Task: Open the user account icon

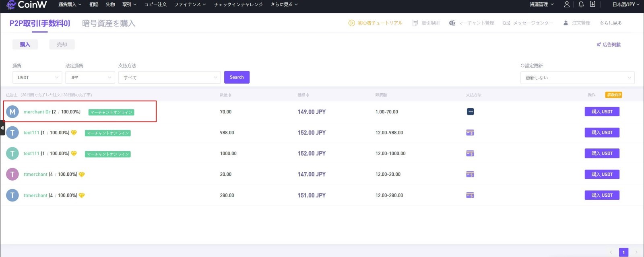Action: [x=567, y=4]
